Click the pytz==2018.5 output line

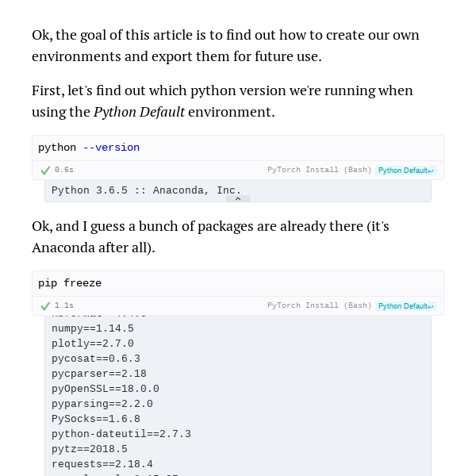(x=90, y=449)
